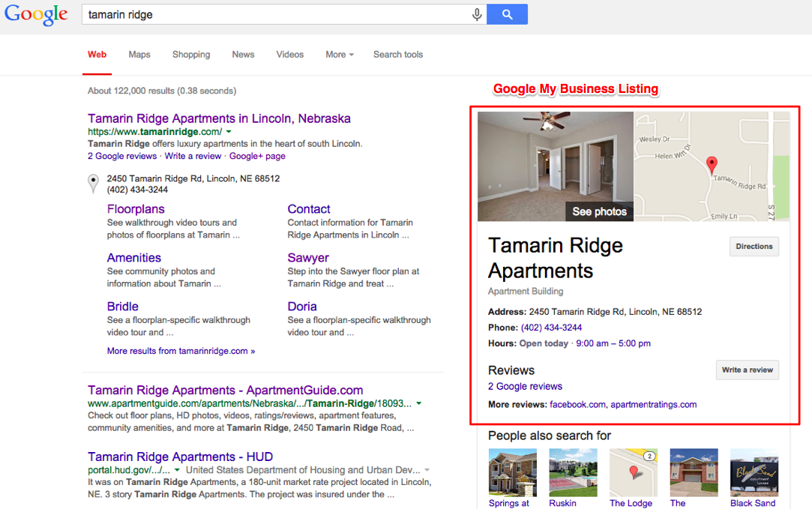Click About 122,000 results text

pyautogui.click(x=162, y=91)
